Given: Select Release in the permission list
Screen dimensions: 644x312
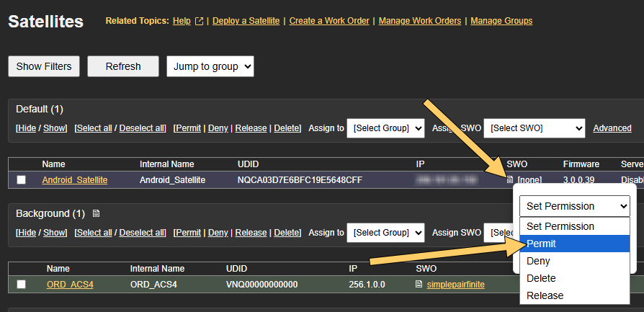Looking at the screenshot, I should click(x=545, y=295).
